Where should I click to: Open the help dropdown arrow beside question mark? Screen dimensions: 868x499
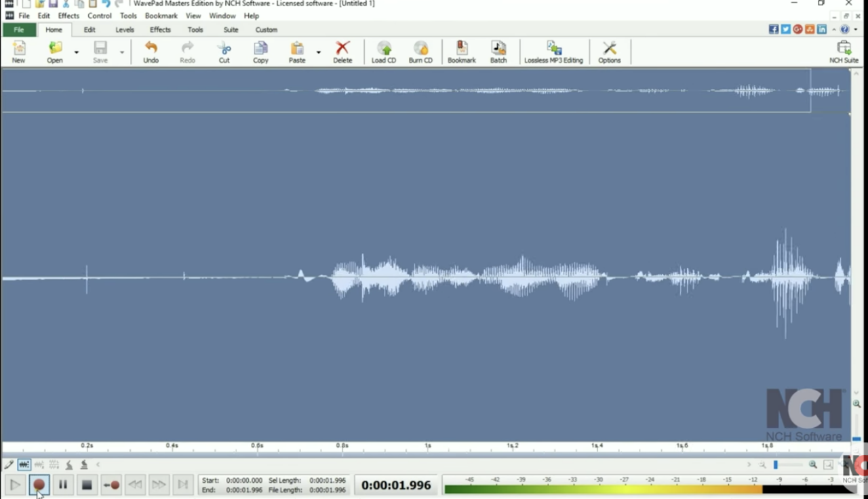pos(856,30)
